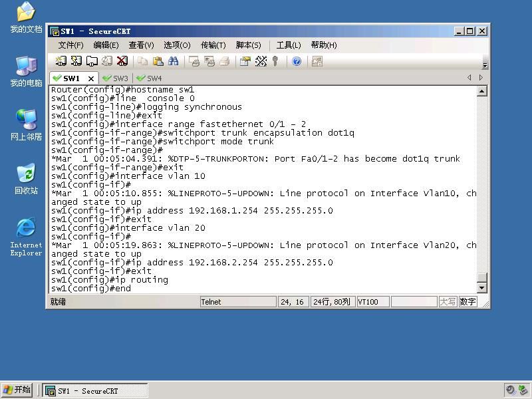532x399 pixels.
Task: Click the Telnet status bar field
Action: [x=238, y=302]
